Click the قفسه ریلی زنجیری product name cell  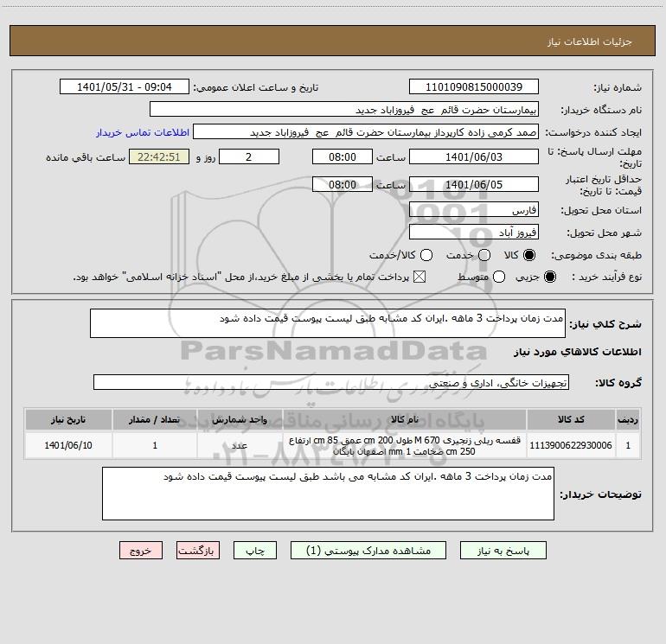tap(405, 445)
